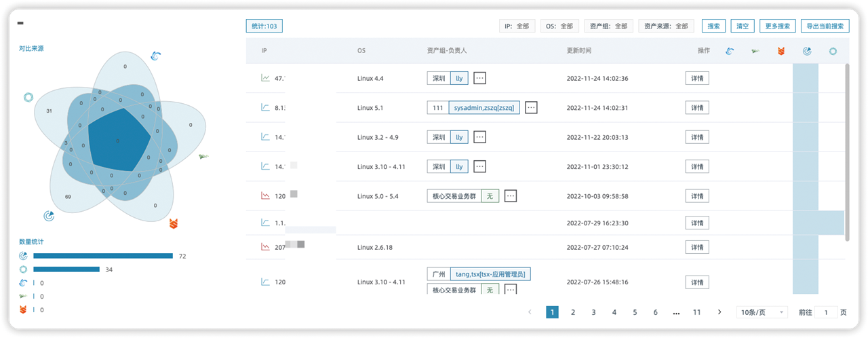The width and height of the screenshot is (868, 338).
Task: Go to page 2
Action: 573,312
